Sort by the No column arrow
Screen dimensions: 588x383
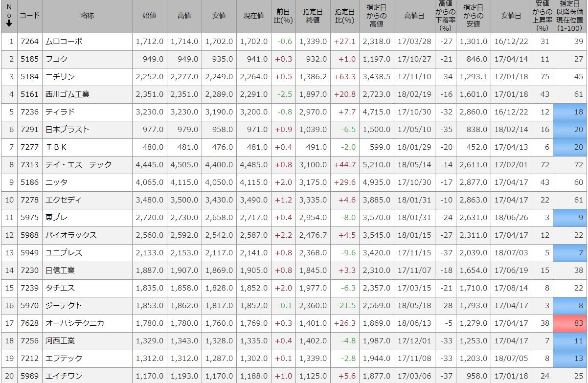(9, 23)
